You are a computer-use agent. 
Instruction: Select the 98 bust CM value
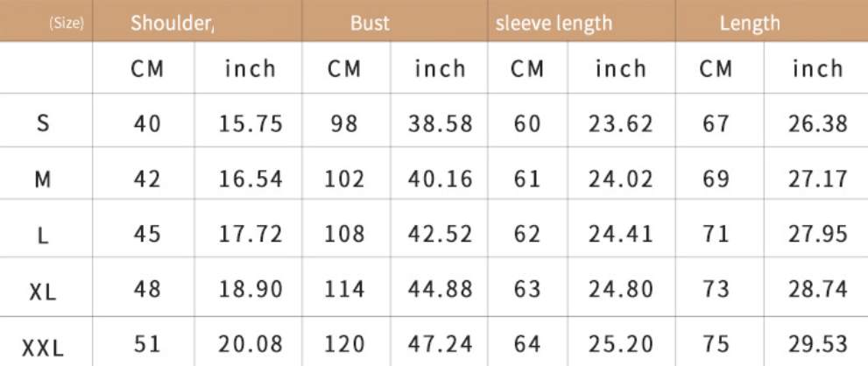(x=343, y=124)
